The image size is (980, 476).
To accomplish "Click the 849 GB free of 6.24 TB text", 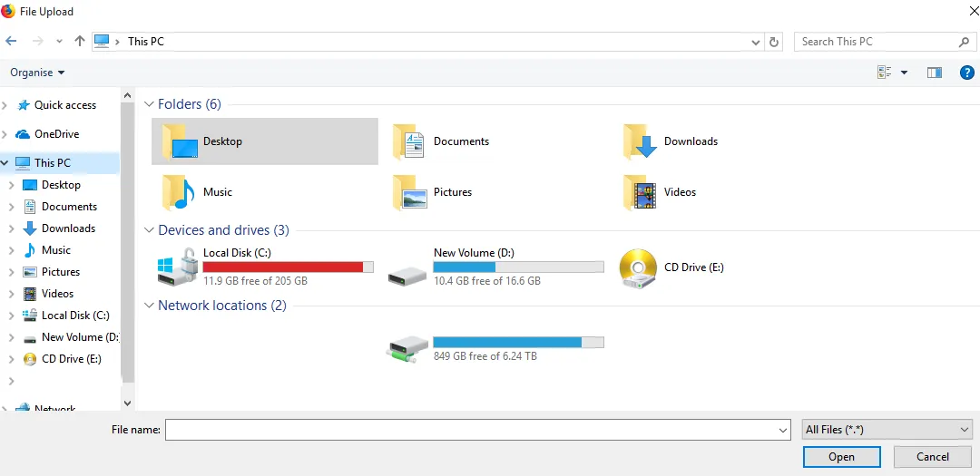I will 485,356.
